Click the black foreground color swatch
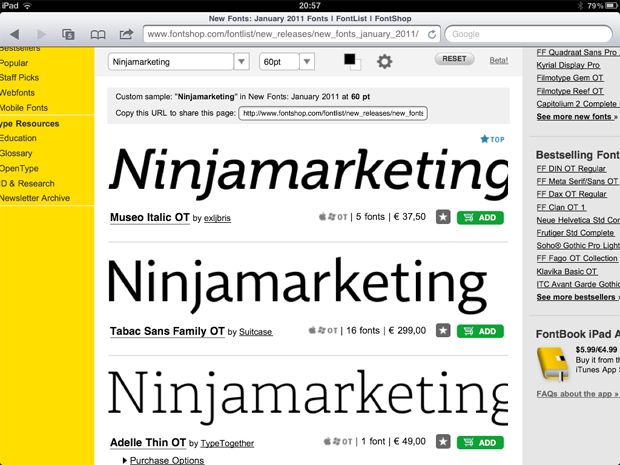Viewport: 620px width, 465px height. (350, 59)
